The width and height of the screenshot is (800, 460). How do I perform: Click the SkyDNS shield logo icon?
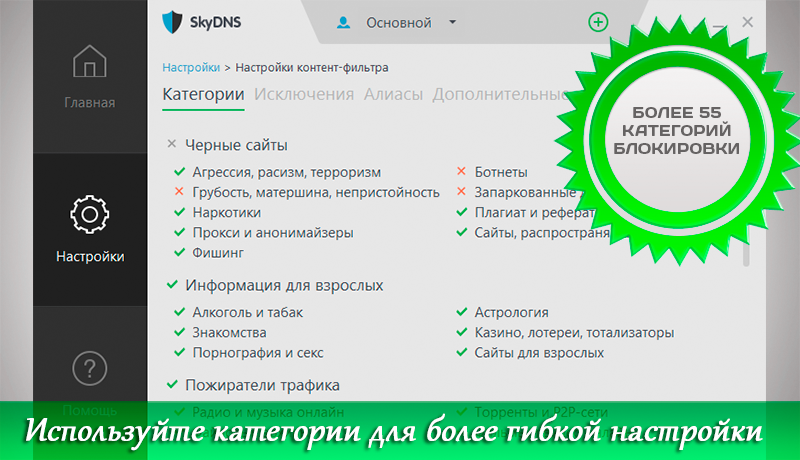[x=173, y=22]
